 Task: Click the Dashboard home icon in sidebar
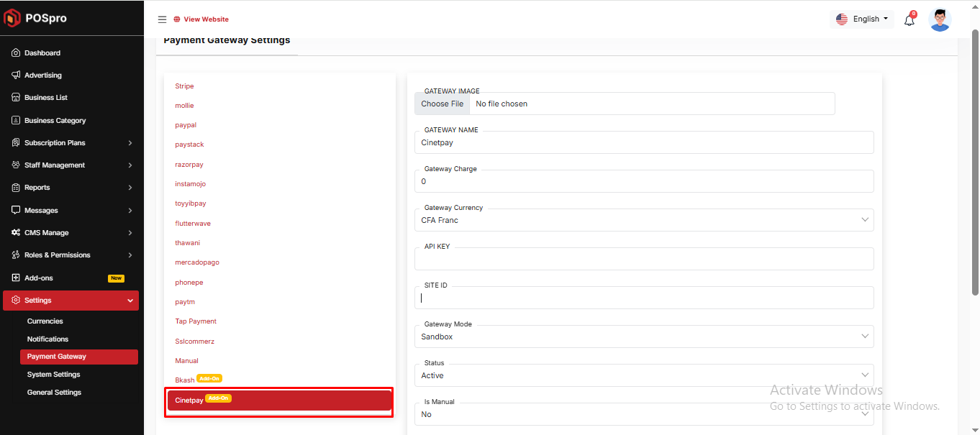pyautogui.click(x=16, y=53)
